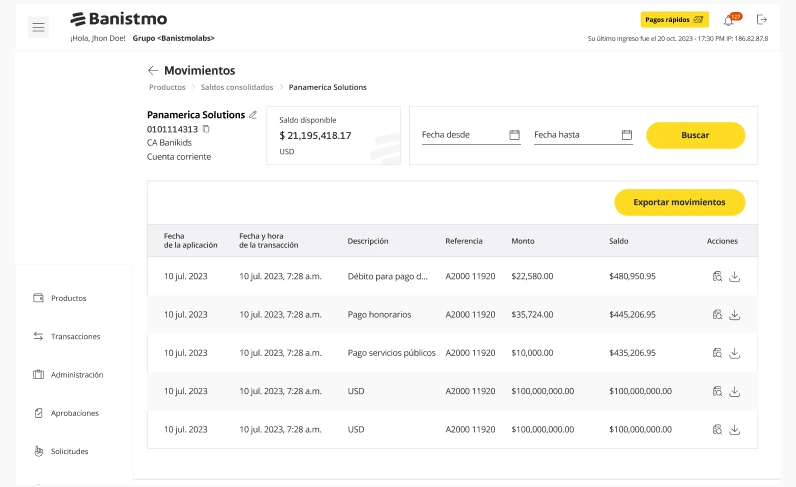Viewport: 796px width, 487px height.
Task: Open notifications bell
Action: coord(728,20)
